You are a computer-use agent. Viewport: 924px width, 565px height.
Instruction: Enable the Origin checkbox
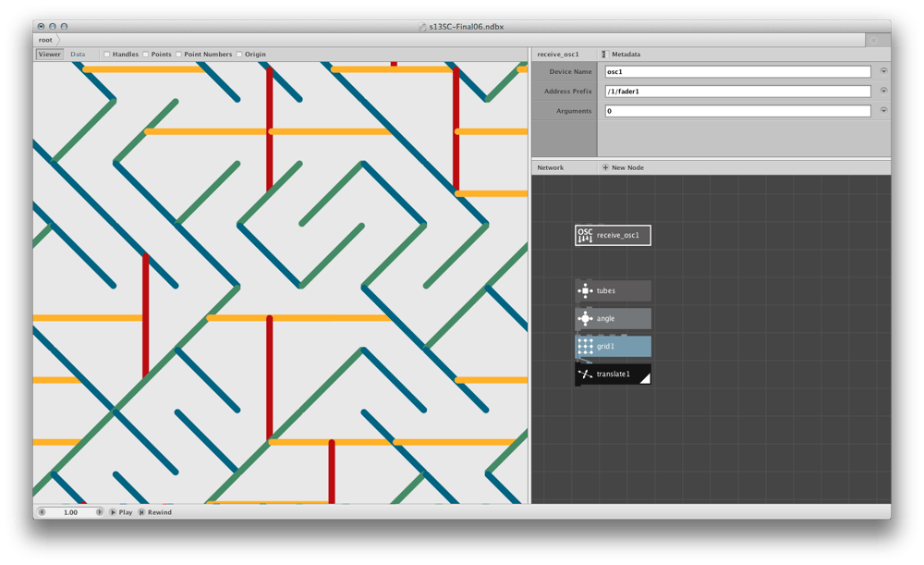(239, 55)
